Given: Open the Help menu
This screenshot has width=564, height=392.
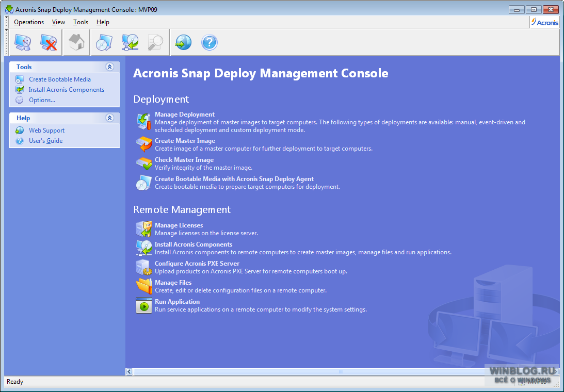Looking at the screenshot, I should click(103, 22).
